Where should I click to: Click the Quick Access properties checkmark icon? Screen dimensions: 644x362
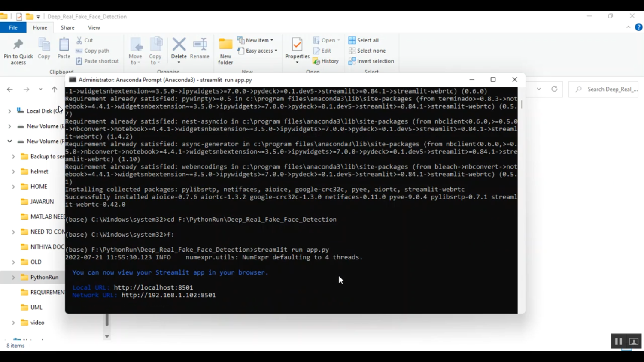coord(19,16)
